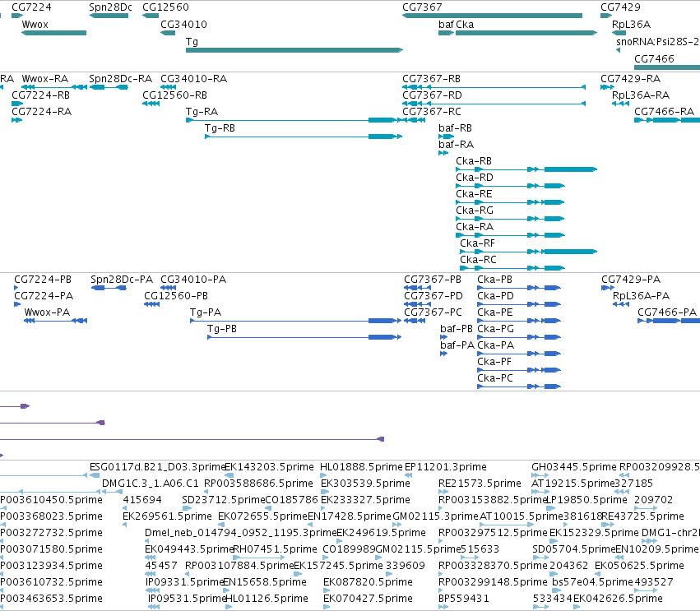This screenshot has height=611, width=700.
Task: Select the Wwox gene arrow glyph
Action: (53, 33)
